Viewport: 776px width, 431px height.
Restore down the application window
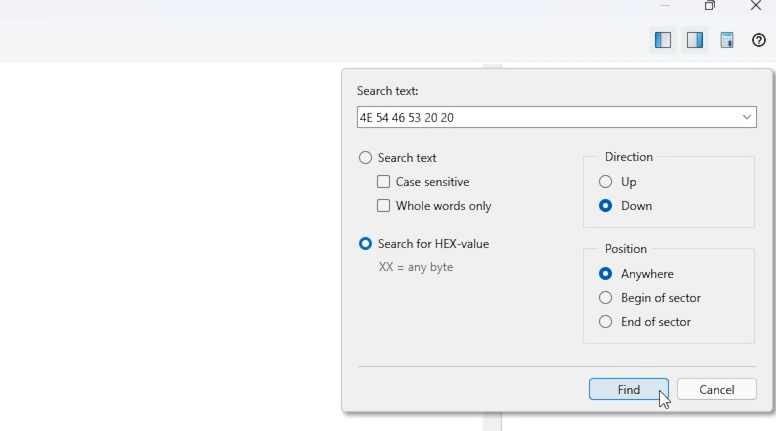click(x=710, y=5)
